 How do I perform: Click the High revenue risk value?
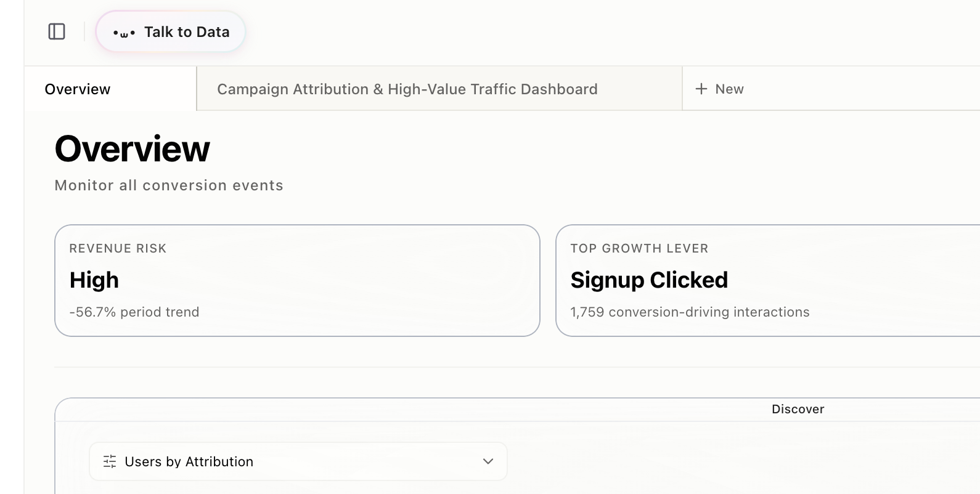(x=94, y=280)
